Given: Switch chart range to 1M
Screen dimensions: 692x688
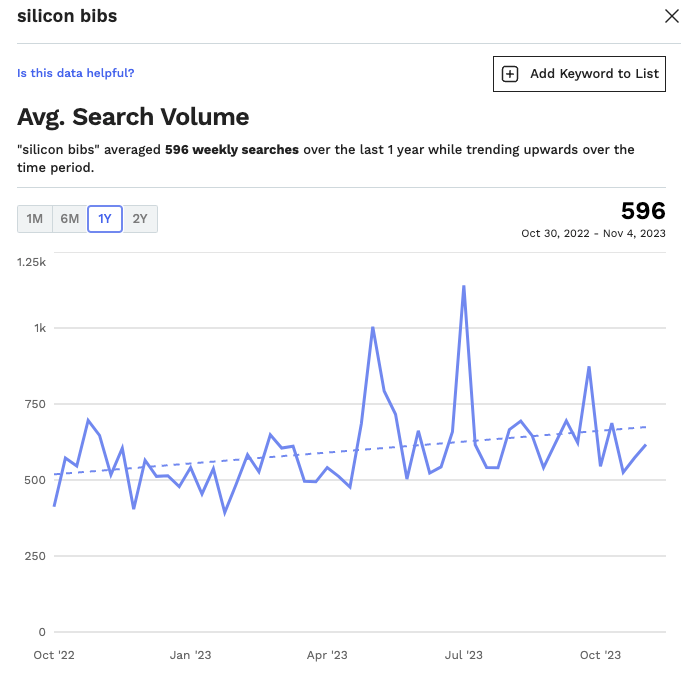Looking at the screenshot, I should tap(35, 219).
